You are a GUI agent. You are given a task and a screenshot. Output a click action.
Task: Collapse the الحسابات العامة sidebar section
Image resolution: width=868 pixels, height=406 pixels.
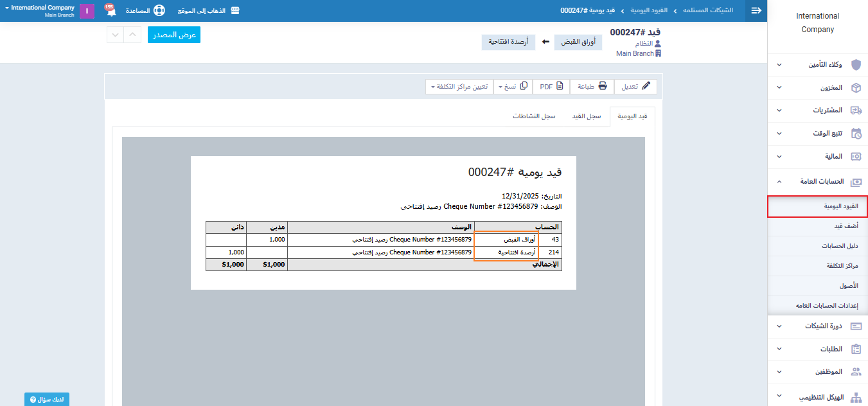[x=817, y=182]
